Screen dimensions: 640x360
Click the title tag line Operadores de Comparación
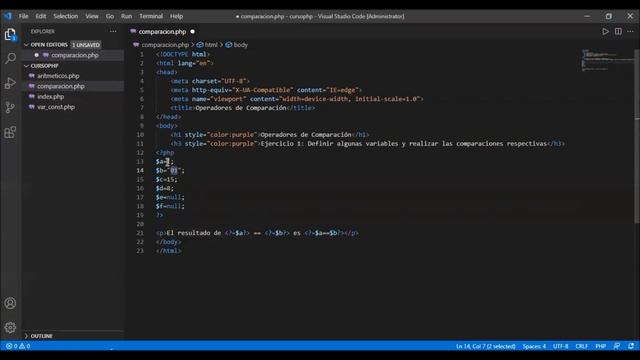(243, 108)
